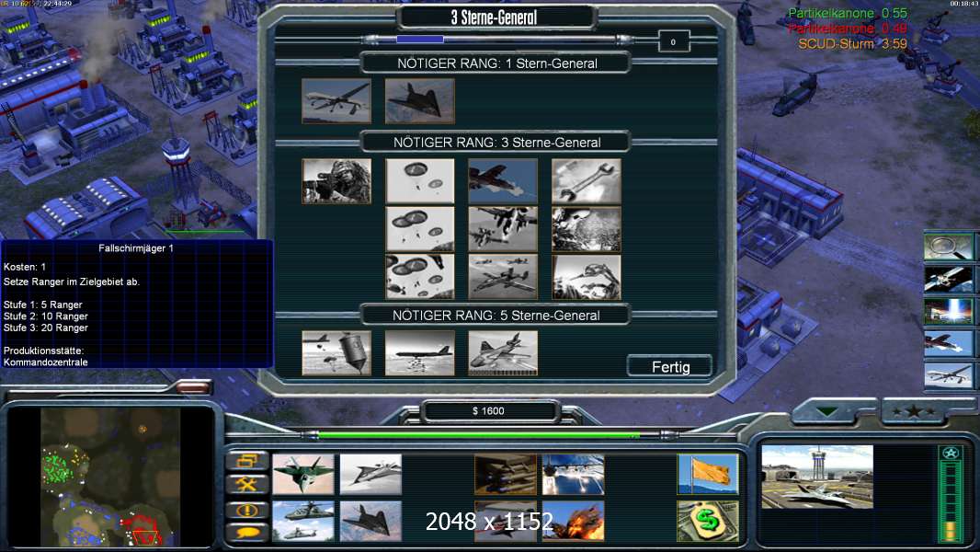Sell the building with dollar icon
980x552 pixels.
708,520
